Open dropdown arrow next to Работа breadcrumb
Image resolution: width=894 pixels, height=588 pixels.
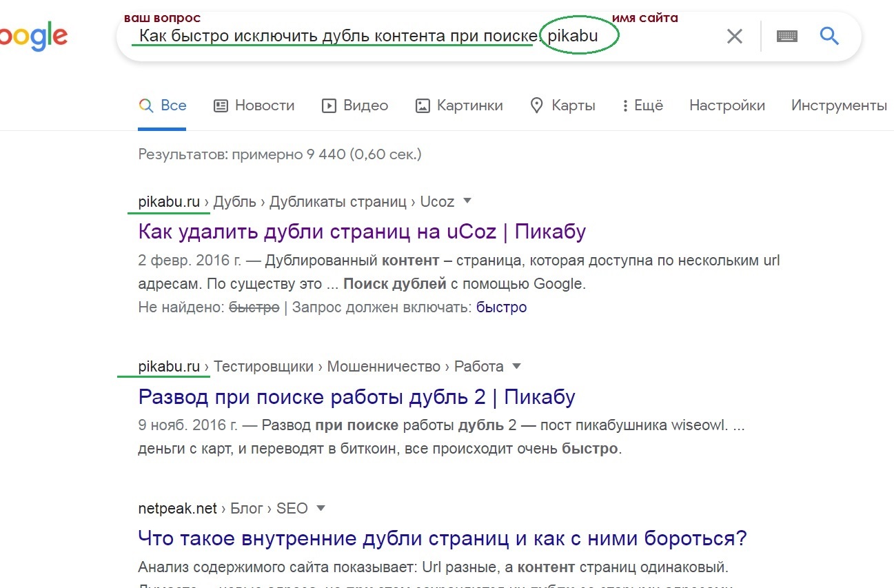click(x=517, y=366)
